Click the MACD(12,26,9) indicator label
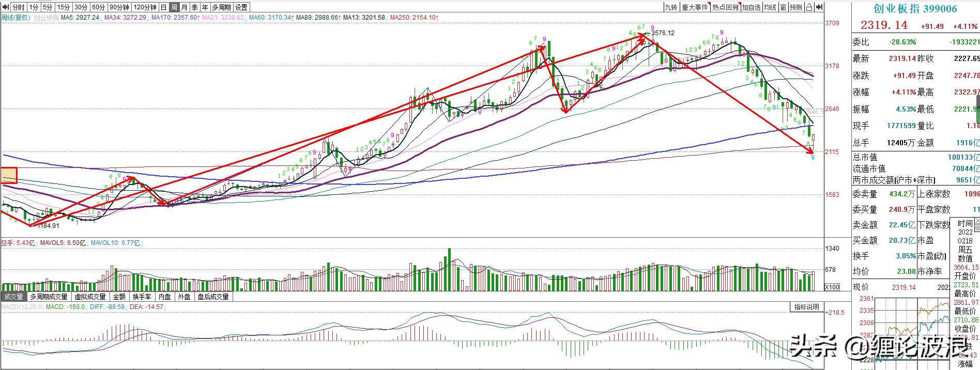980x370 pixels. pos(22,307)
